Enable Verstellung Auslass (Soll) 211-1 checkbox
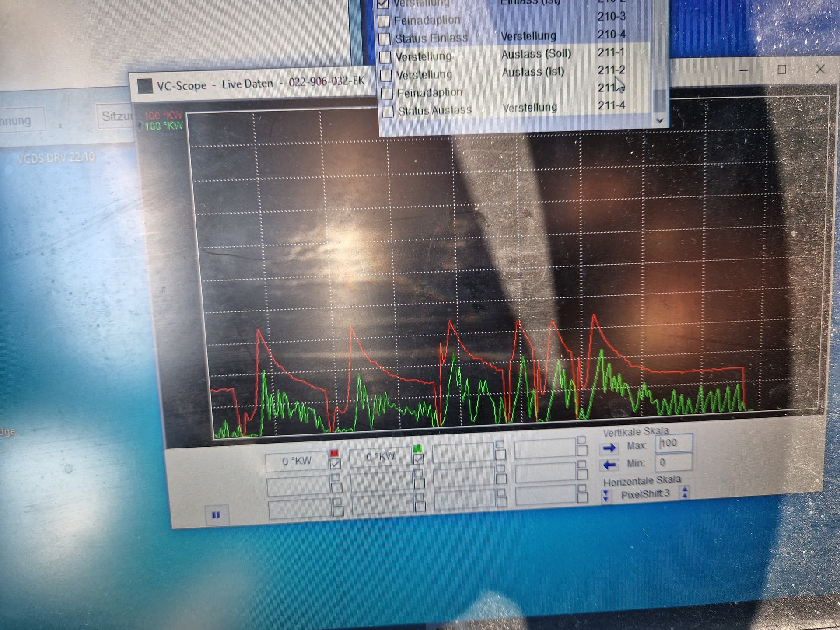This screenshot has height=630, width=840. (x=385, y=57)
